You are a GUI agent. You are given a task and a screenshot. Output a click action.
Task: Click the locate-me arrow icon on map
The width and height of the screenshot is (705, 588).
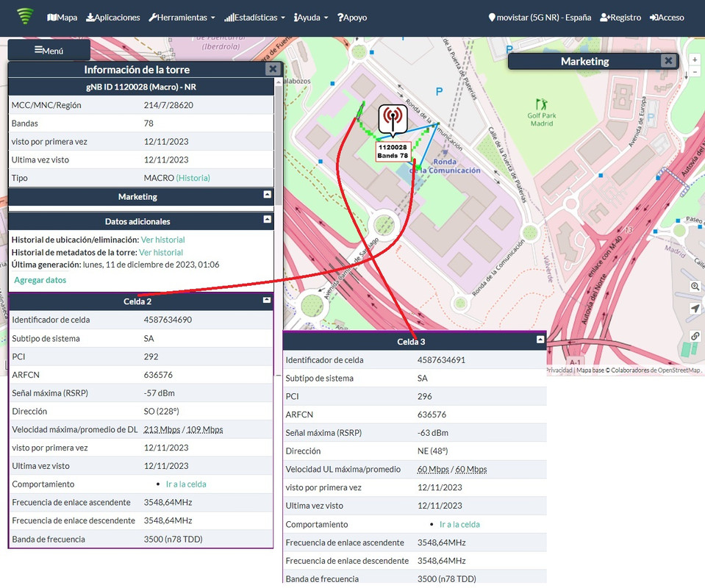click(695, 308)
